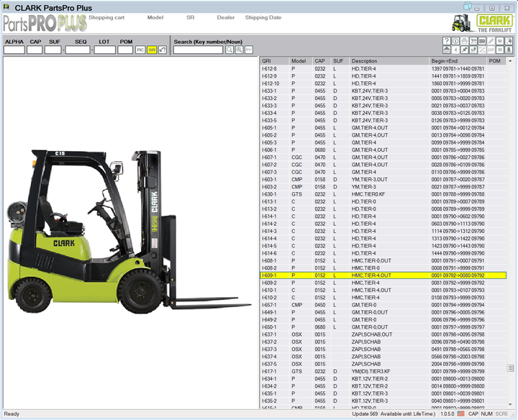Click the PIC view button

140,50
